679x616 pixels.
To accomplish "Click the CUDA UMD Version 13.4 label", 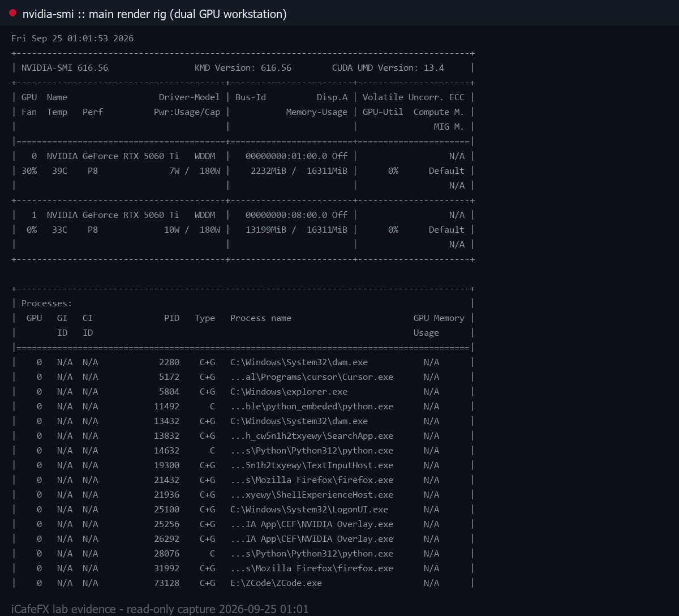I will 388,68.
